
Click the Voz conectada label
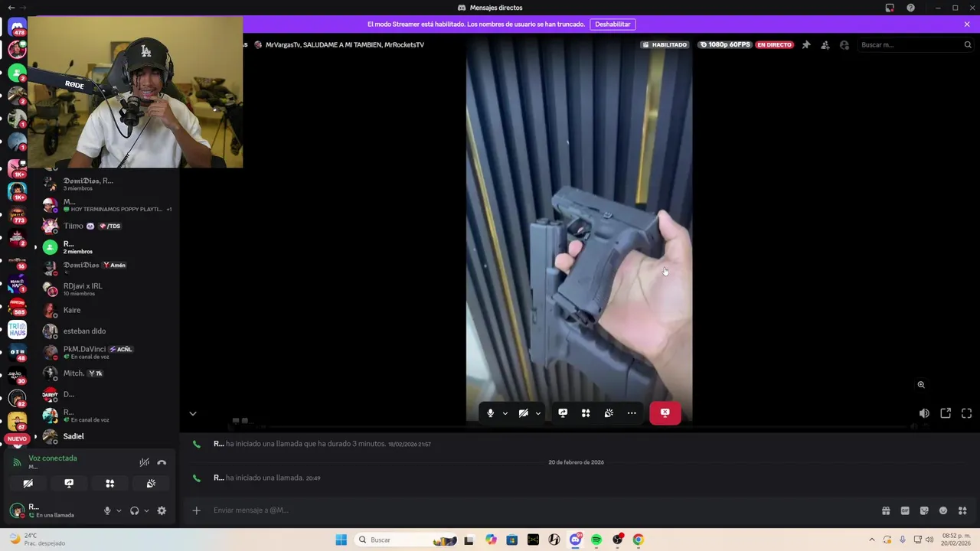53,458
